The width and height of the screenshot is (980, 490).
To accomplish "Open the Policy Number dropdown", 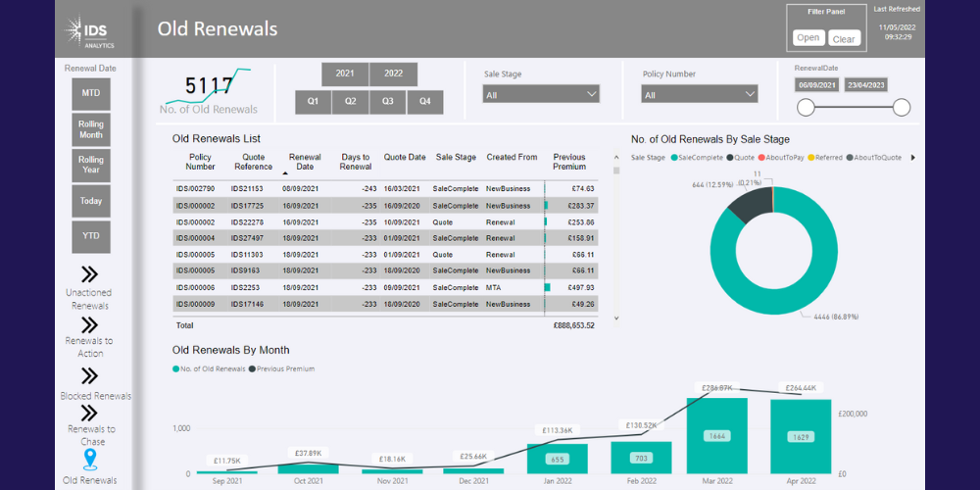I will [x=700, y=95].
